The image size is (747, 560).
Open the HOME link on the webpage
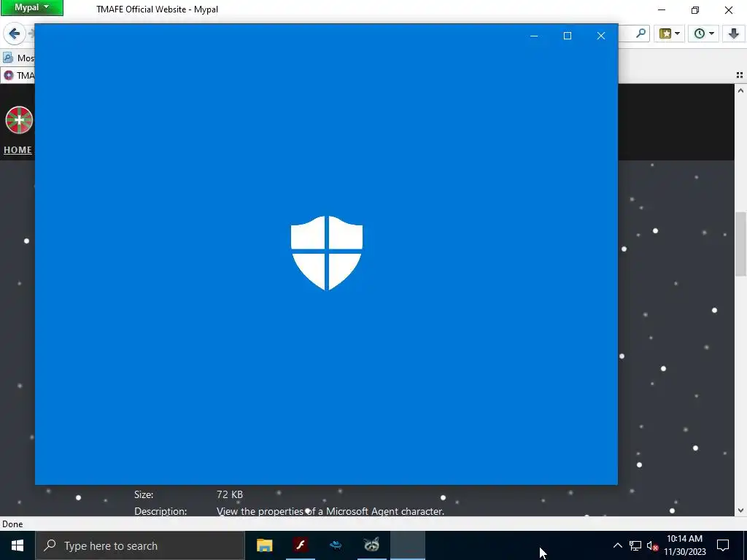18,150
